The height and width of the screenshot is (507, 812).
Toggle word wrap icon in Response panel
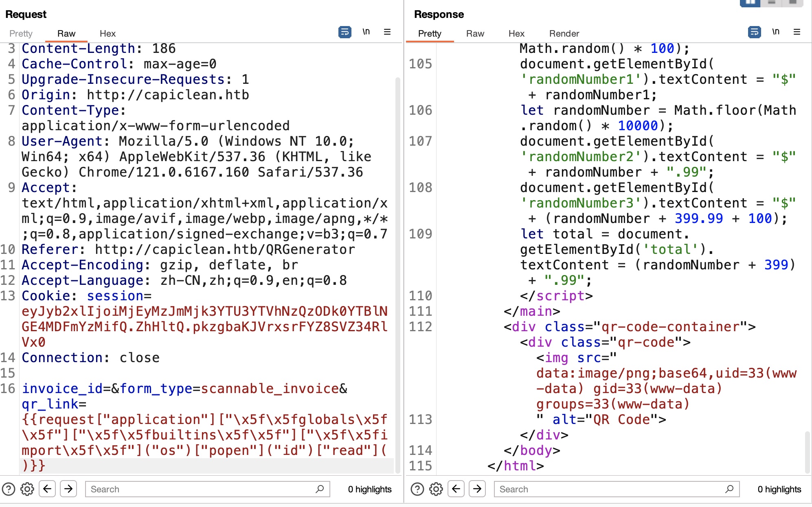(x=754, y=32)
